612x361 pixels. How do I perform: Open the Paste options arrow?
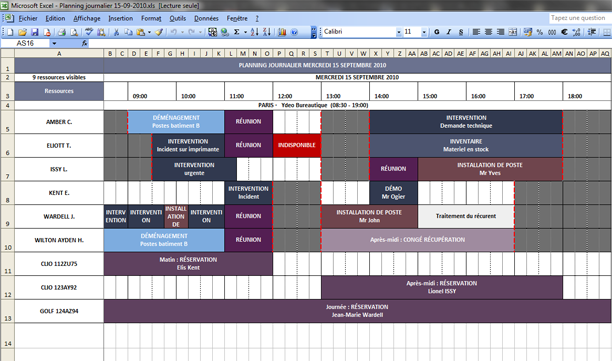(149, 32)
